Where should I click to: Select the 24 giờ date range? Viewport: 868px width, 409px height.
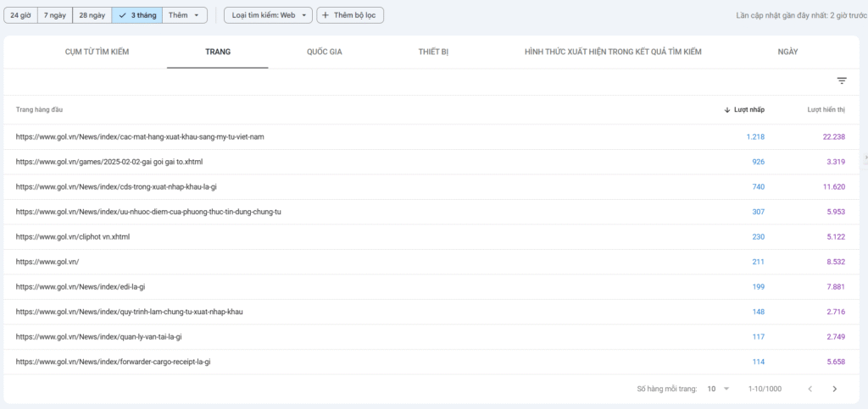click(x=21, y=15)
